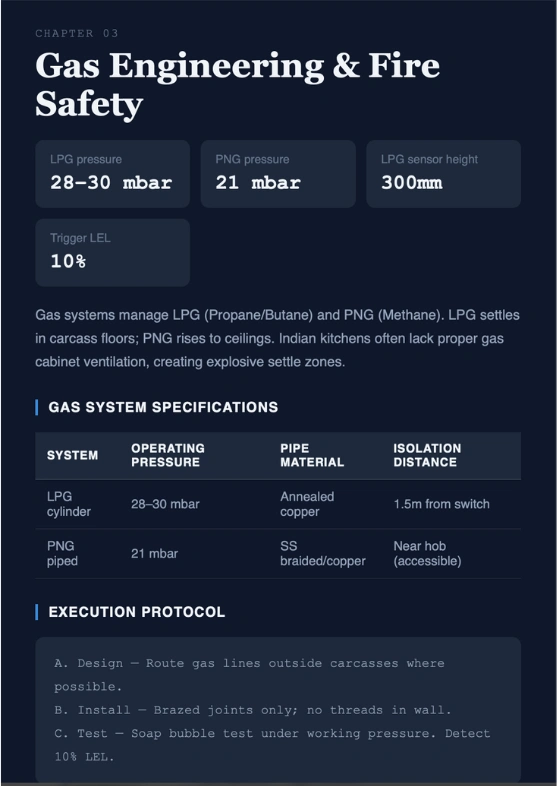Click the 1.5m from switch cell

click(441, 504)
